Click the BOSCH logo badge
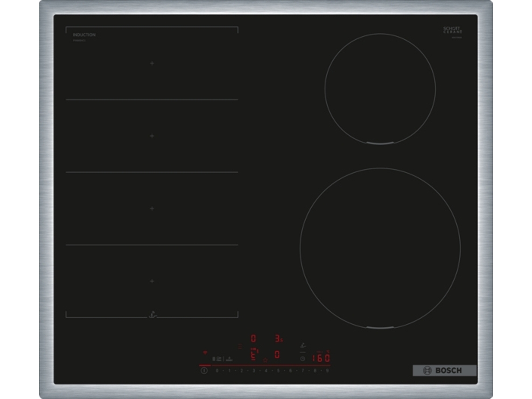Viewport: 532px width, 399px height. pyautogui.click(x=444, y=371)
